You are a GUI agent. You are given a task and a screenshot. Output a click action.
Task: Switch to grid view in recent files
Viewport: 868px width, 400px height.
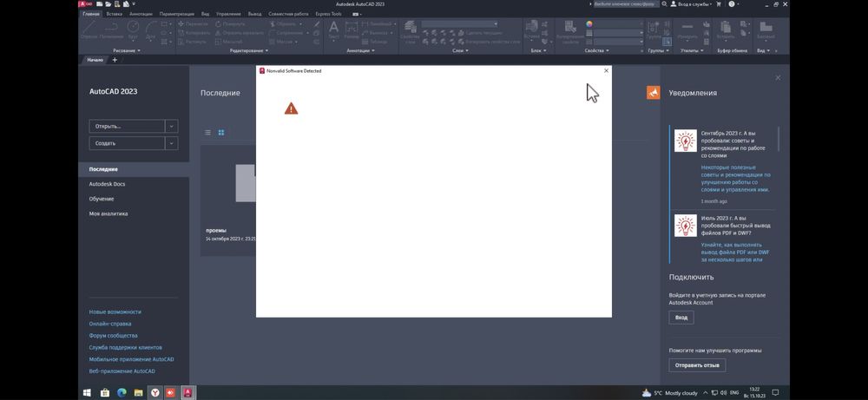221,133
